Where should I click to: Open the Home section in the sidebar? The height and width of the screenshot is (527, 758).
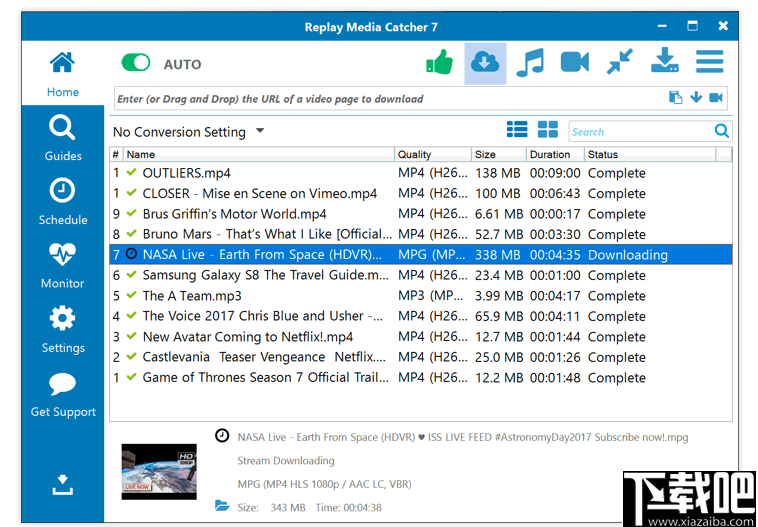click(62, 73)
